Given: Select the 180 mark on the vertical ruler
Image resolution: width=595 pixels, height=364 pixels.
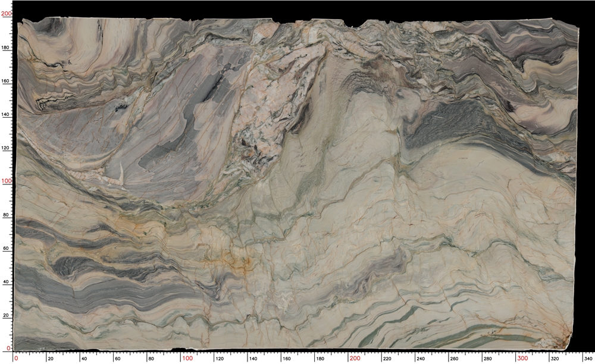Looking at the screenshot, I should (7, 48).
